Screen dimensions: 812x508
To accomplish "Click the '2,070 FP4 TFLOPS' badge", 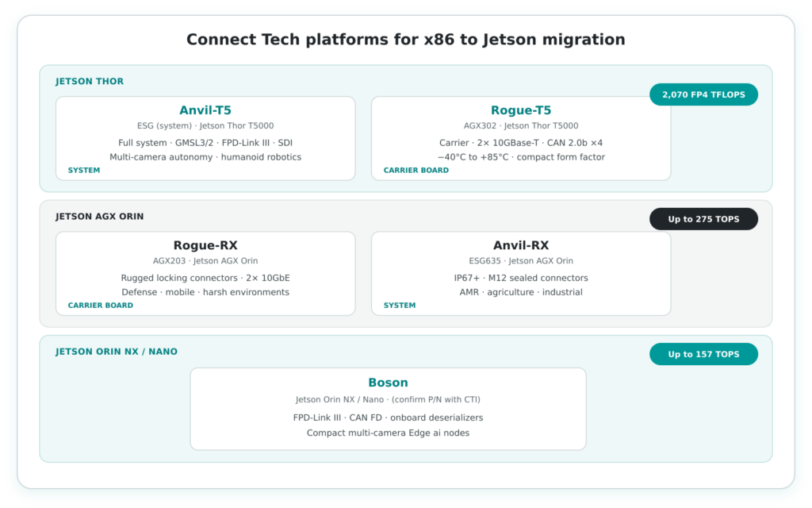I will tap(703, 94).
